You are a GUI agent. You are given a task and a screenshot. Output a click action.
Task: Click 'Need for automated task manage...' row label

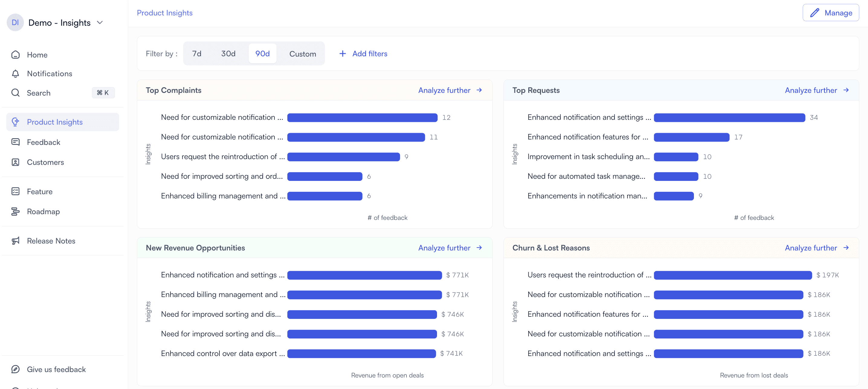tap(586, 176)
